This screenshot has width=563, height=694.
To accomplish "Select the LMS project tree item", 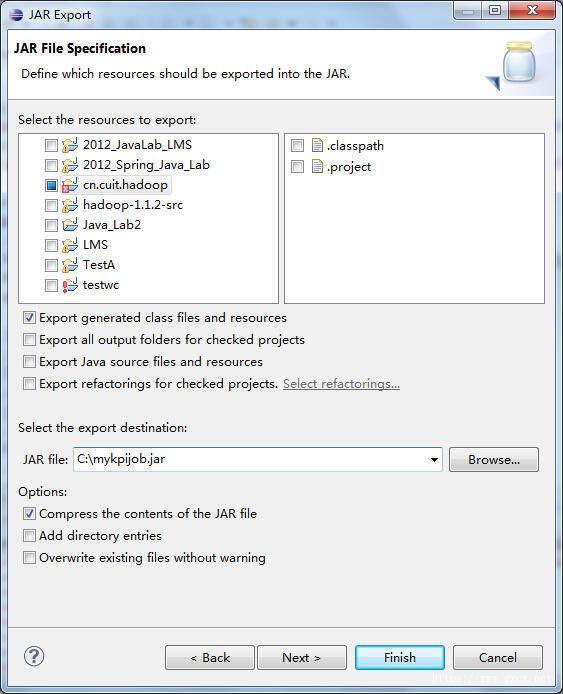I will coord(95,245).
